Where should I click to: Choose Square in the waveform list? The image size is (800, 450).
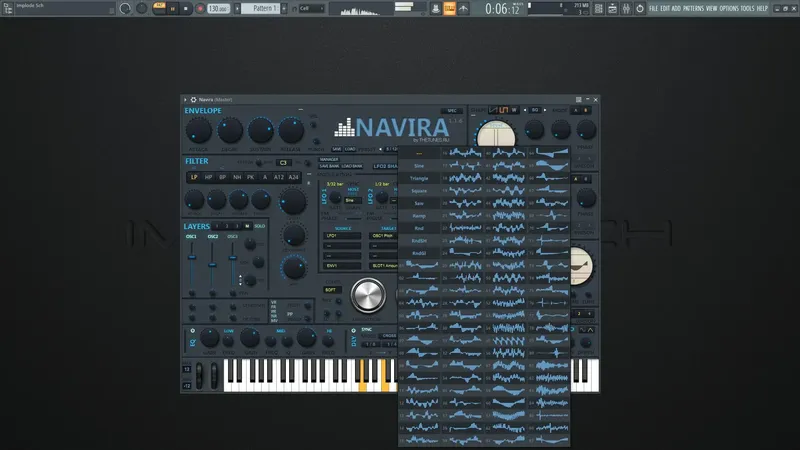tap(419, 191)
